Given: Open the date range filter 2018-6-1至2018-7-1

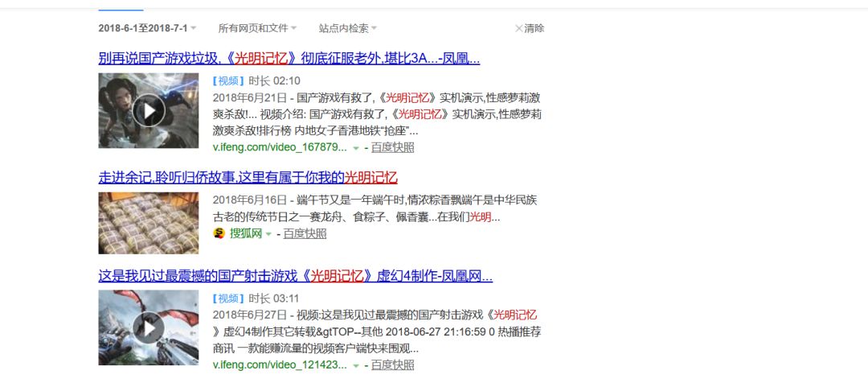Looking at the screenshot, I should [x=147, y=28].
